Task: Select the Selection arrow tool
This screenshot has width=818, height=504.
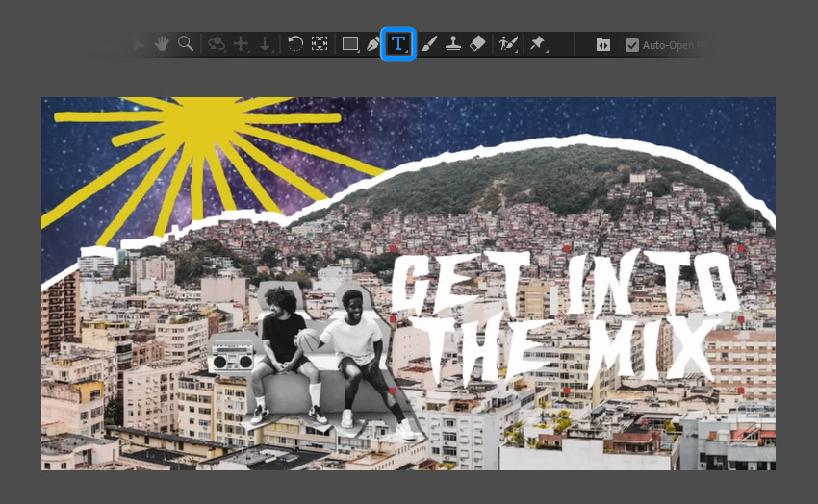Action: pyautogui.click(x=138, y=44)
